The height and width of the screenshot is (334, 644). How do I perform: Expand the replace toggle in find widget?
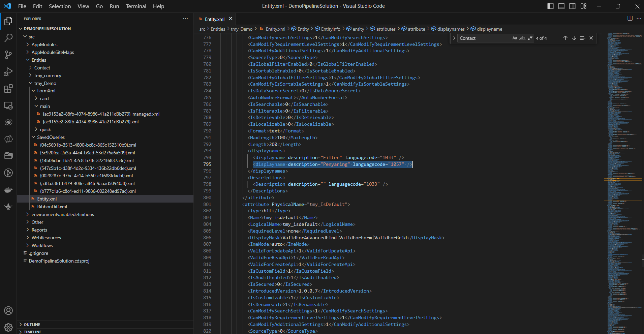pos(454,38)
